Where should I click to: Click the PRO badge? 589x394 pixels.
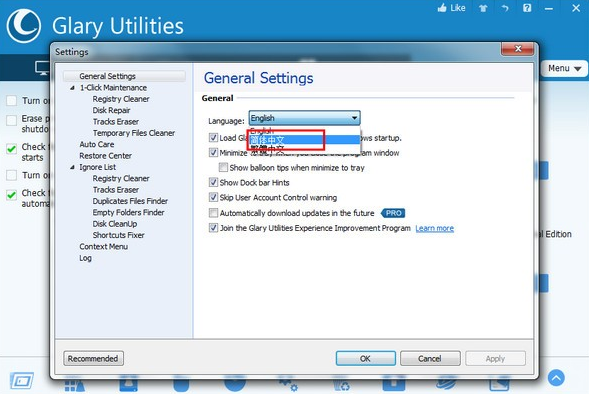393,213
